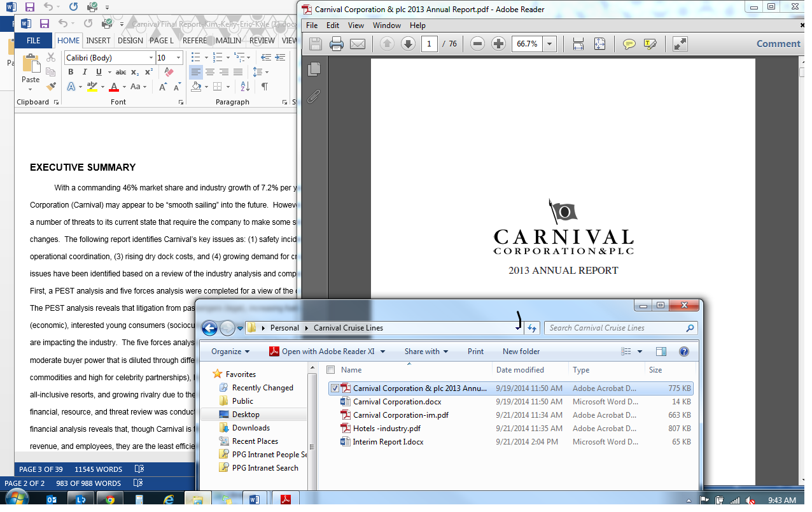The image size is (812, 512).
Task: Increase paragraph indent in Word
Action: (x=281, y=57)
